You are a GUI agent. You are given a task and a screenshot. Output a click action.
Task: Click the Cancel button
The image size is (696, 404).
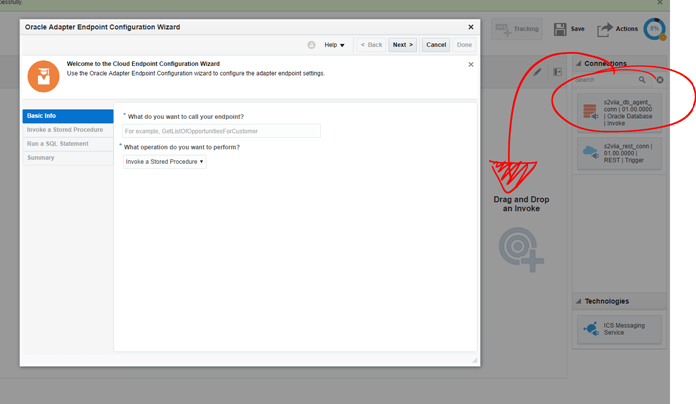pos(436,45)
